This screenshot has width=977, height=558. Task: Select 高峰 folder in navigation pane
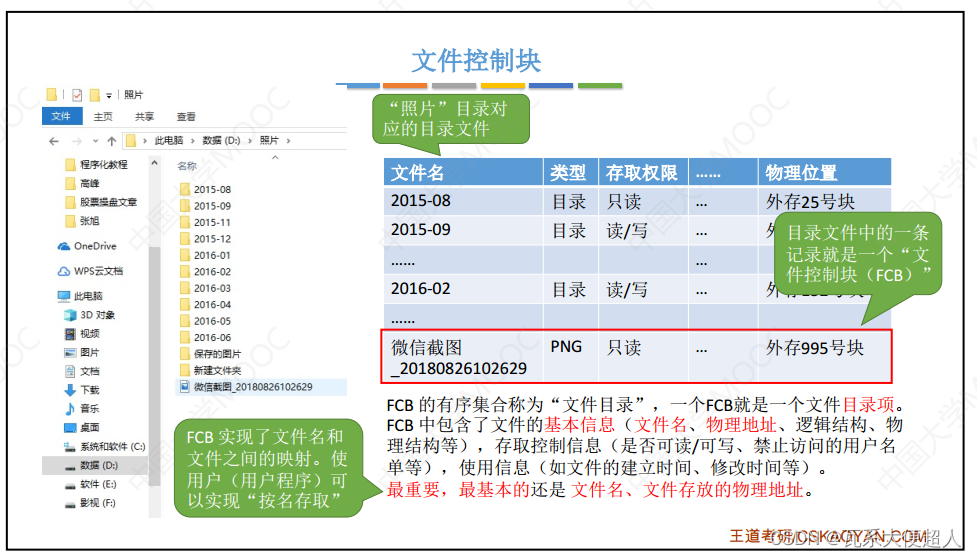[x=83, y=183]
